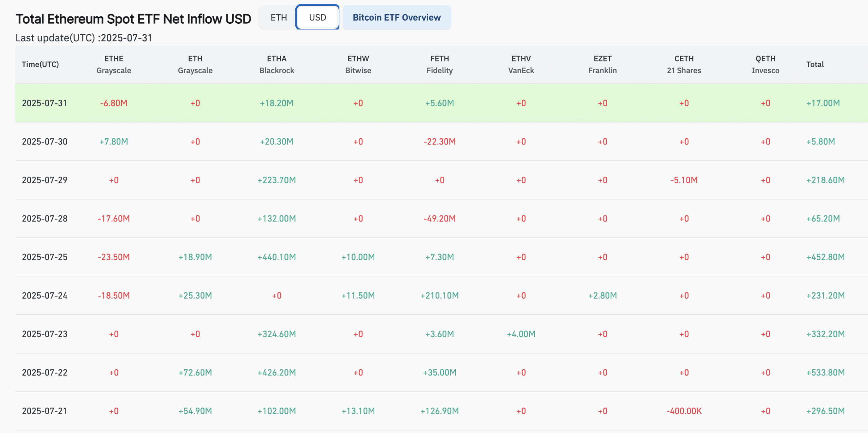Image resolution: width=868 pixels, height=433 pixels.
Task: Click +2.80M Franklin value on 07-24
Action: pyautogui.click(x=603, y=296)
